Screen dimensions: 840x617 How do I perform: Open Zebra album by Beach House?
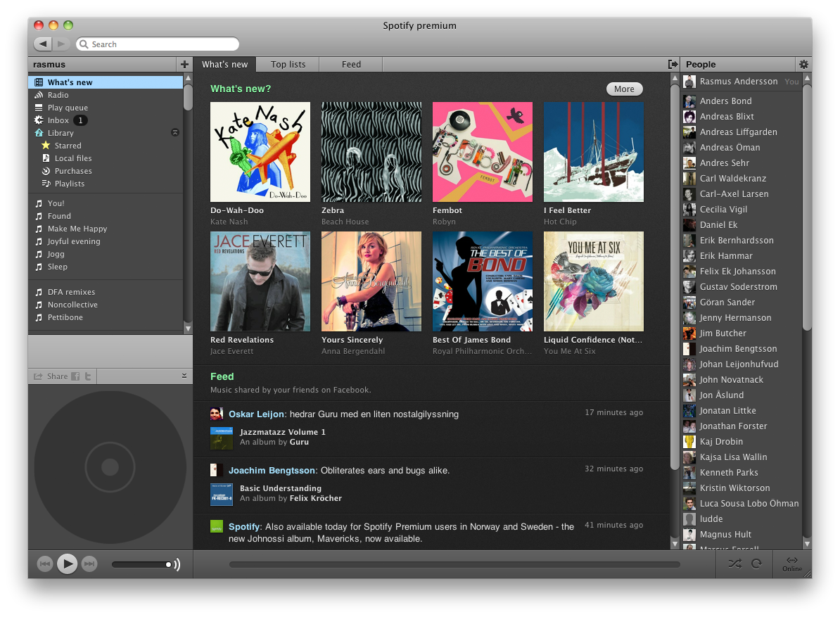pyautogui.click(x=371, y=152)
